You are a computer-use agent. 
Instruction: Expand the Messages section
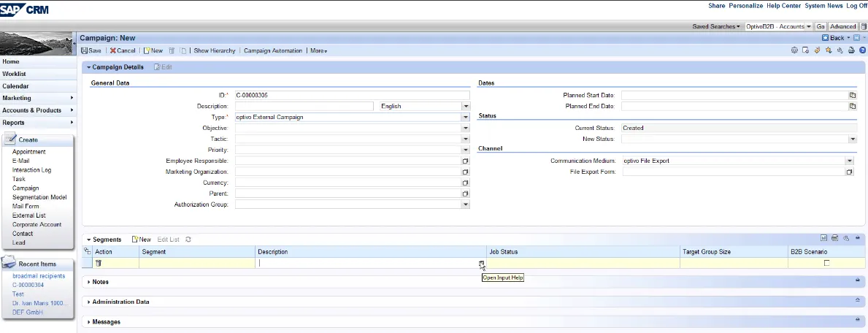click(88, 321)
